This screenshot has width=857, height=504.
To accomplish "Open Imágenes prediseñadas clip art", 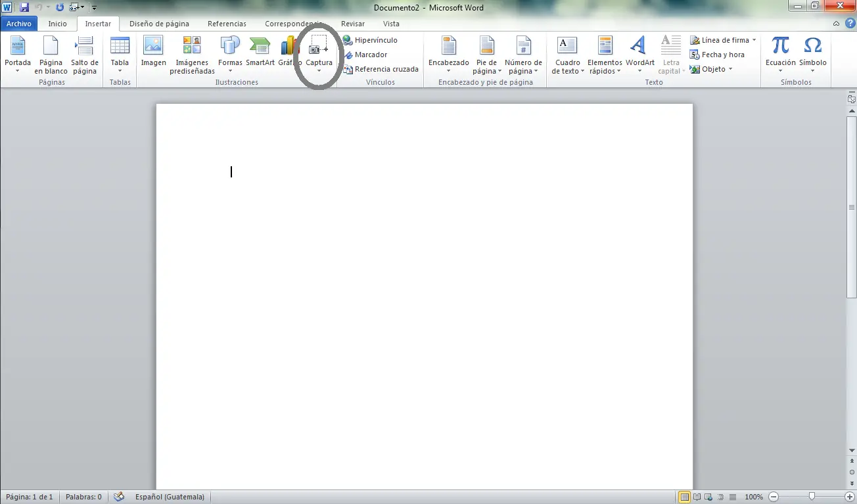I will click(x=192, y=55).
